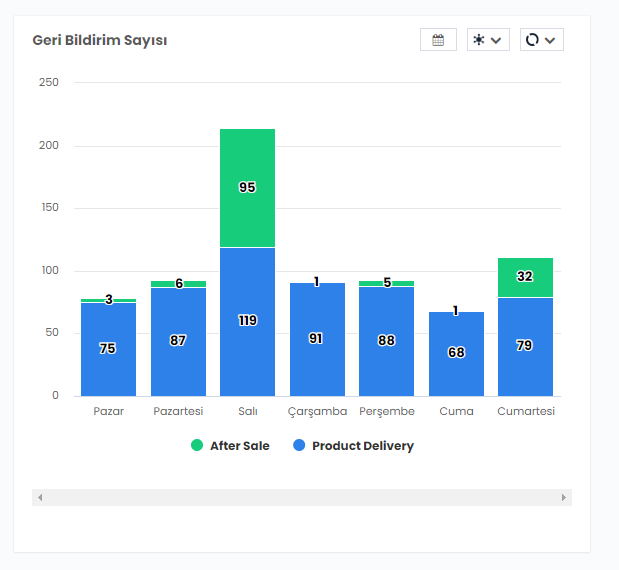Toggle After Sale series in legend
Image resolution: width=619 pixels, height=570 pixels.
pos(239,446)
